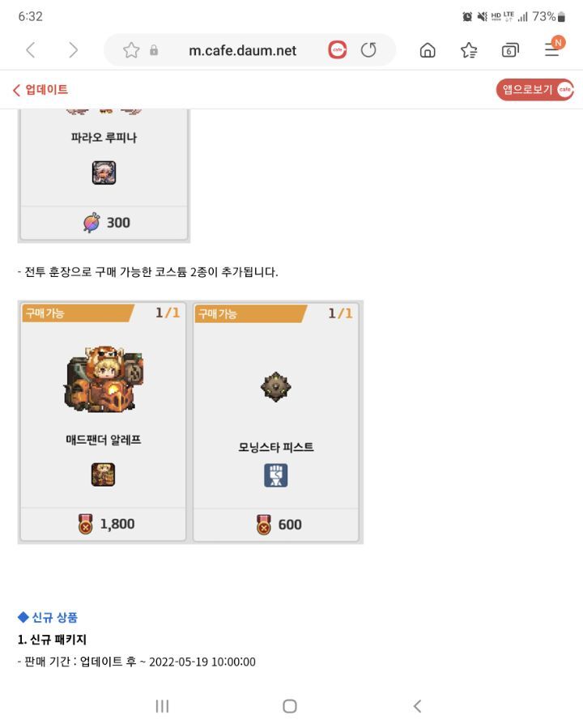Go back with browser back arrow
583x728 pixels.
point(31,49)
